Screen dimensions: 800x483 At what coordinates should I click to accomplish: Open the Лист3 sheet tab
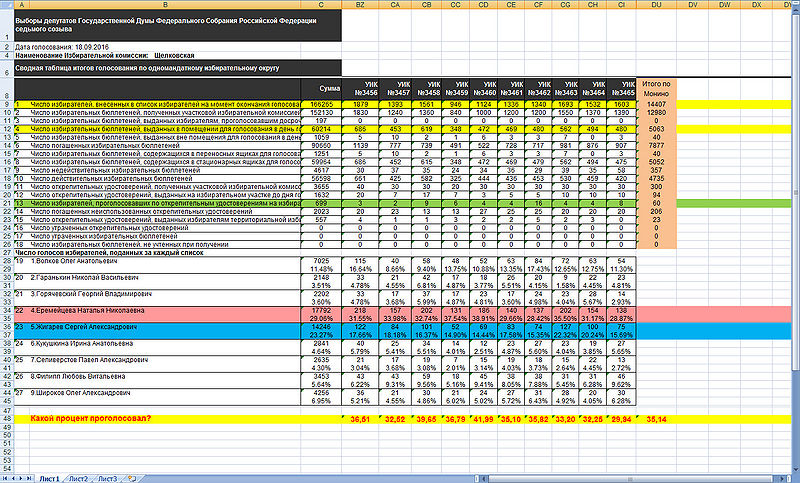107,478
